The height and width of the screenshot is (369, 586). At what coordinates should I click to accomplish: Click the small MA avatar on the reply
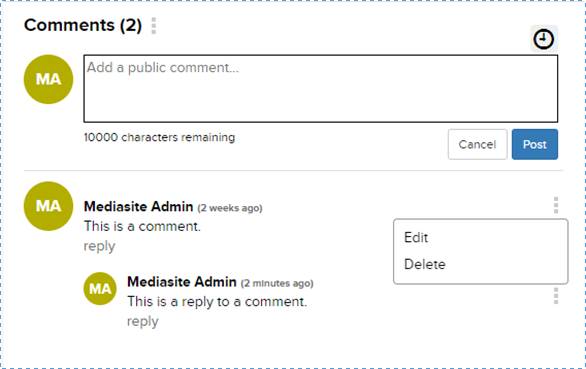[100, 289]
